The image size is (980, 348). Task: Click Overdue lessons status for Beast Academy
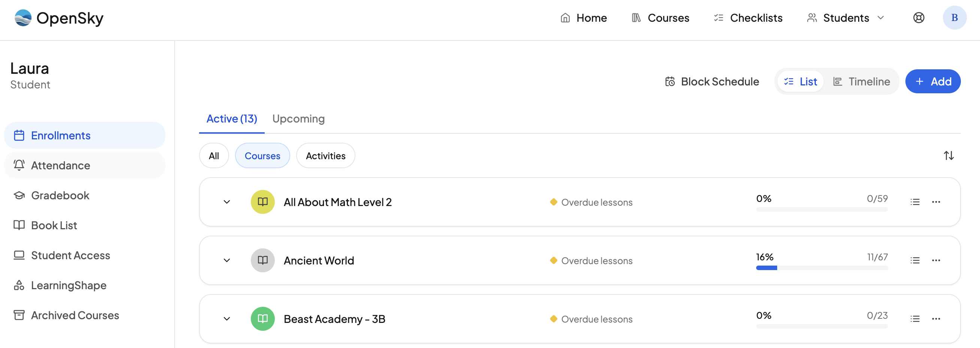(x=591, y=319)
